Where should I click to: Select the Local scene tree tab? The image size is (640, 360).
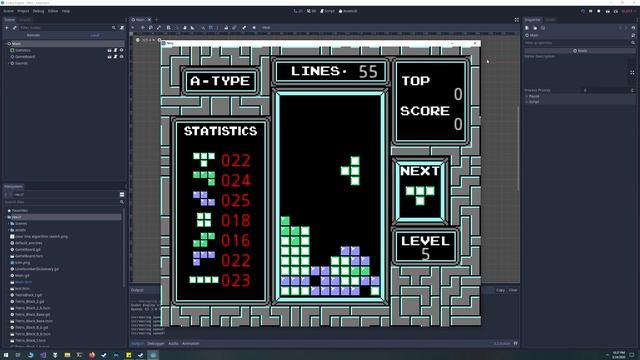pyautogui.click(x=95, y=35)
